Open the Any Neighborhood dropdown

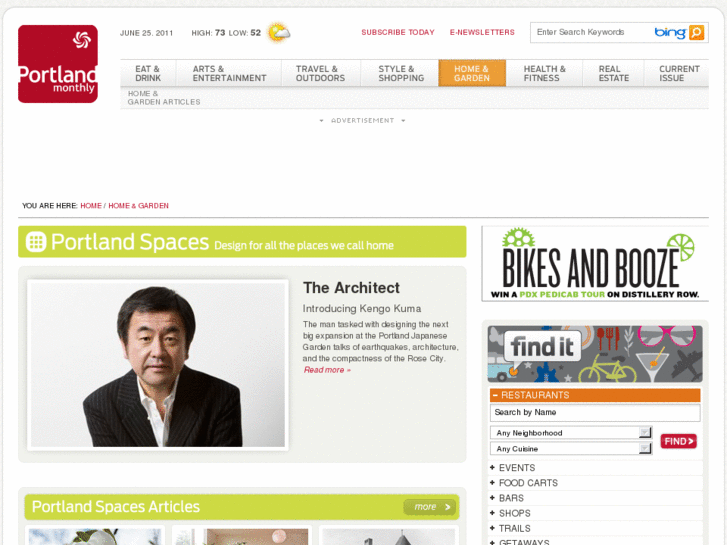571,433
